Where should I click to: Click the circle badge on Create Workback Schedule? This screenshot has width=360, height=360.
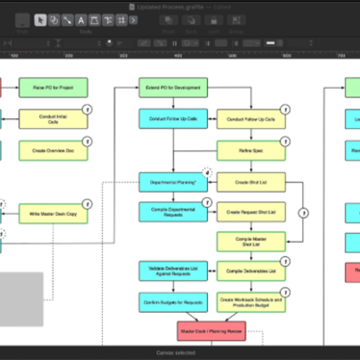coord(285,292)
